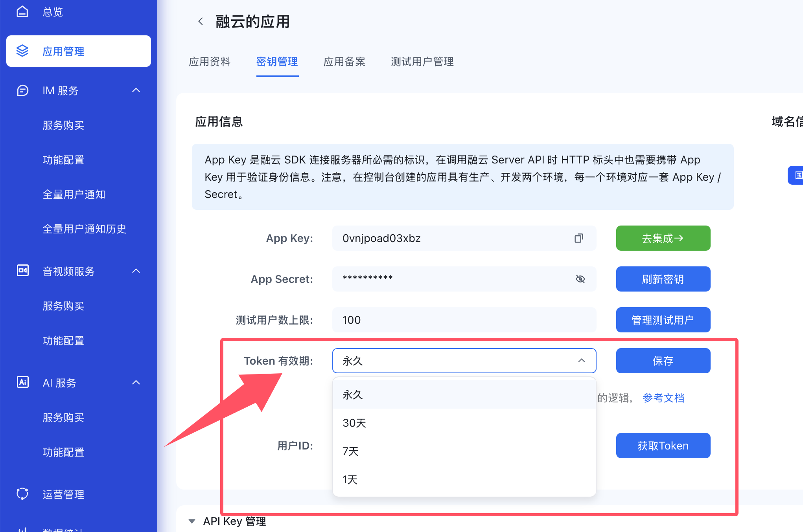
Task: Open the 测试用户管理 tab
Action: (x=422, y=62)
